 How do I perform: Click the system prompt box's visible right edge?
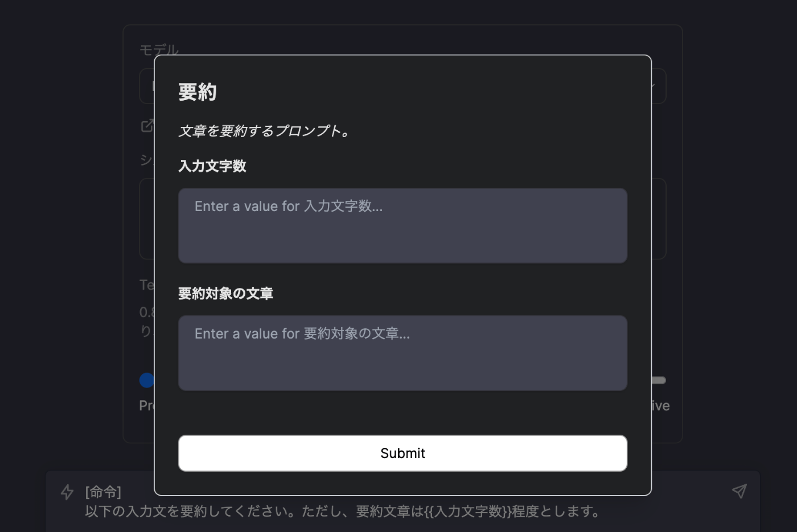coord(659,218)
